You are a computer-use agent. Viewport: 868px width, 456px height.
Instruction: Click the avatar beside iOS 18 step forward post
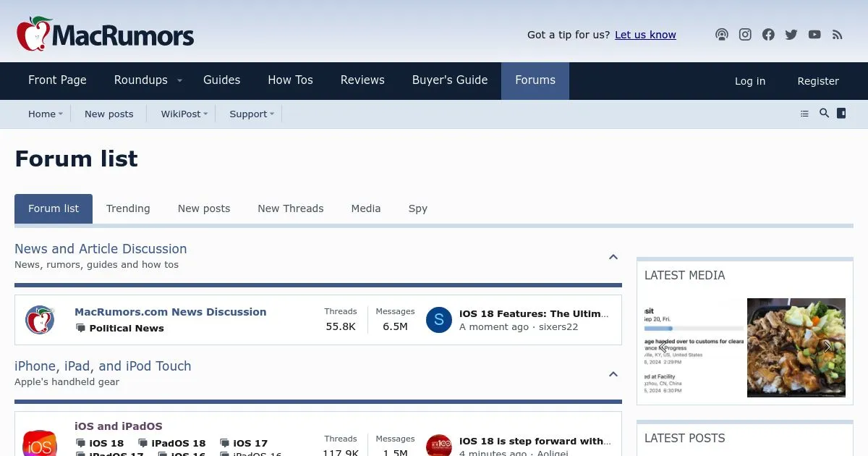(439, 445)
